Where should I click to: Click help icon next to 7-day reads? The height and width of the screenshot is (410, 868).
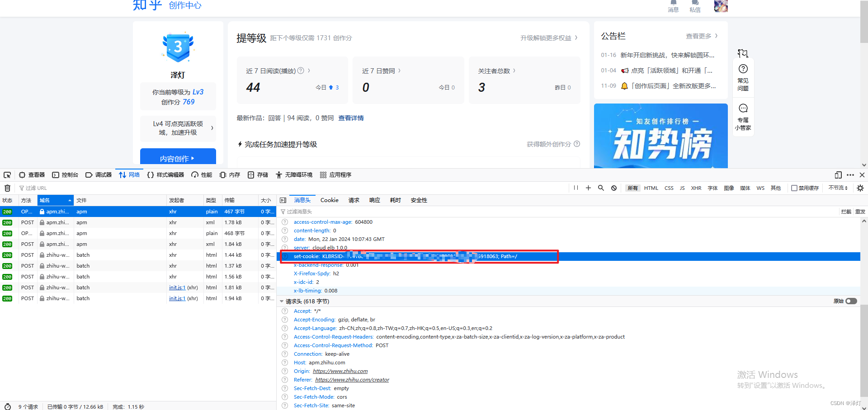click(x=301, y=71)
